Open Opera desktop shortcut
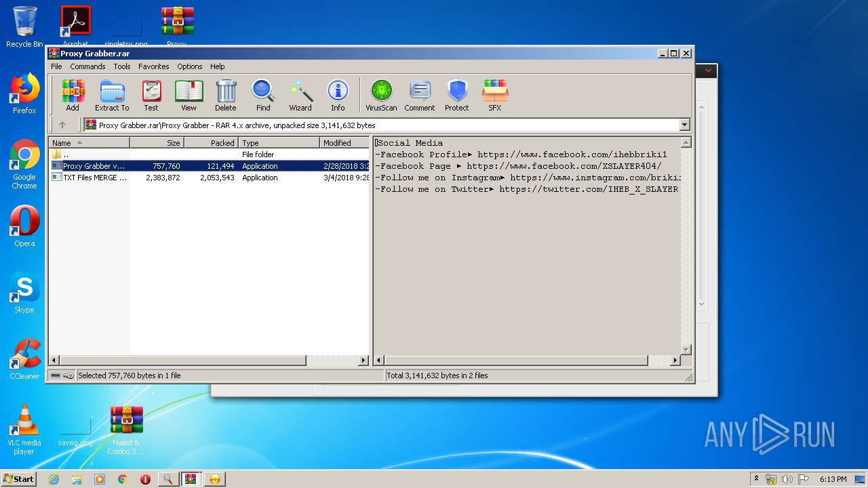The width and height of the screenshot is (868, 488). click(24, 226)
